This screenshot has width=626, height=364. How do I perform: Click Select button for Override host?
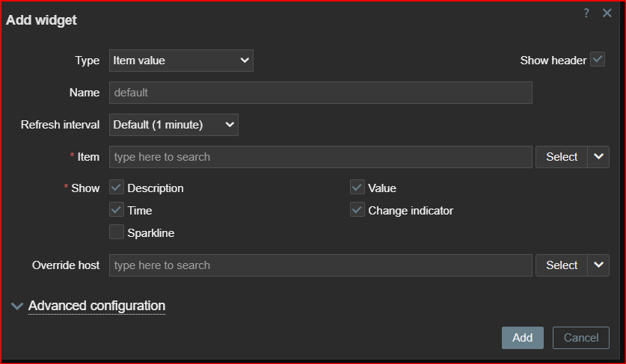click(562, 265)
